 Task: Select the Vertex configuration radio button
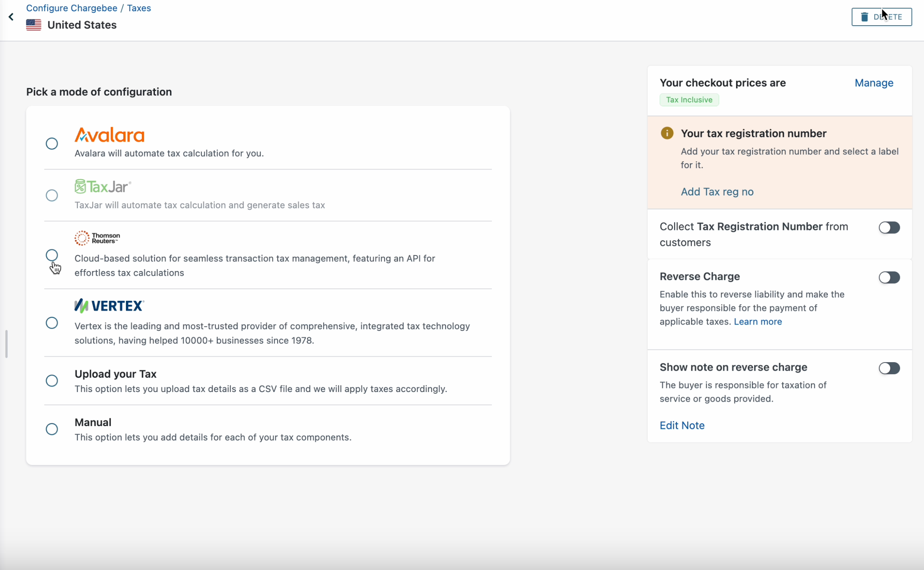[52, 323]
